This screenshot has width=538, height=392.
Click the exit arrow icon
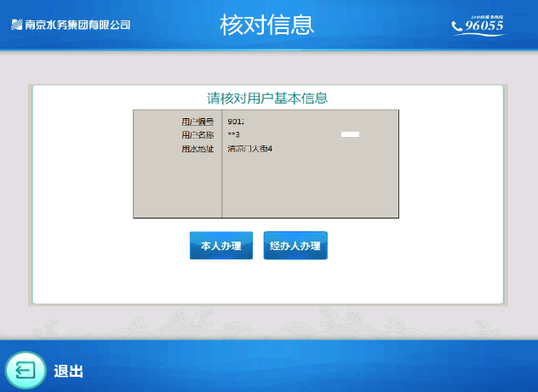[26, 371]
